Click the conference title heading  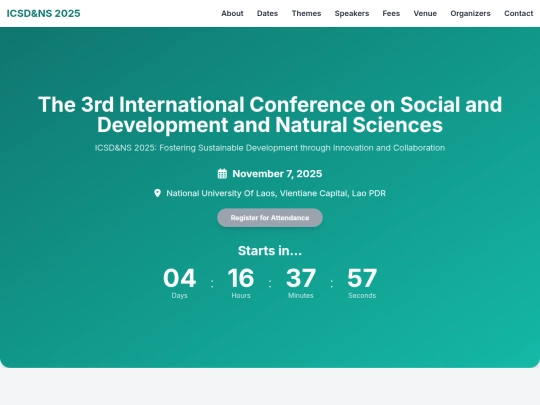click(x=270, y=114)
